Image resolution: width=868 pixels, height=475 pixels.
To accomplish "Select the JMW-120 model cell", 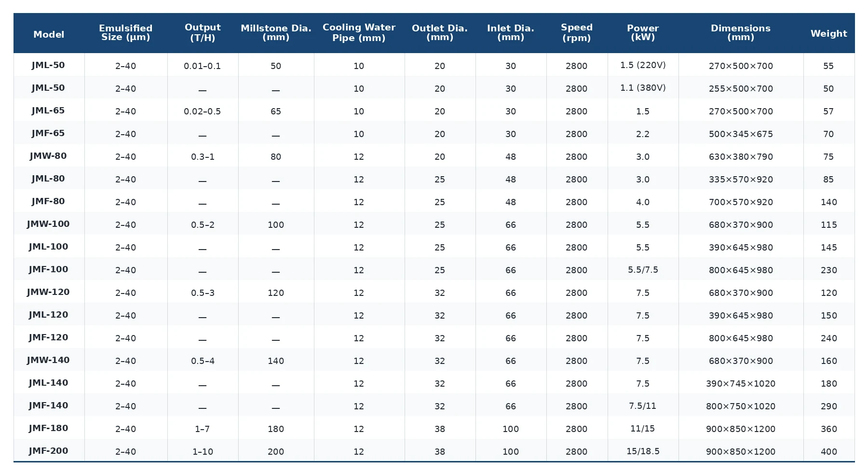I will 48,292.
